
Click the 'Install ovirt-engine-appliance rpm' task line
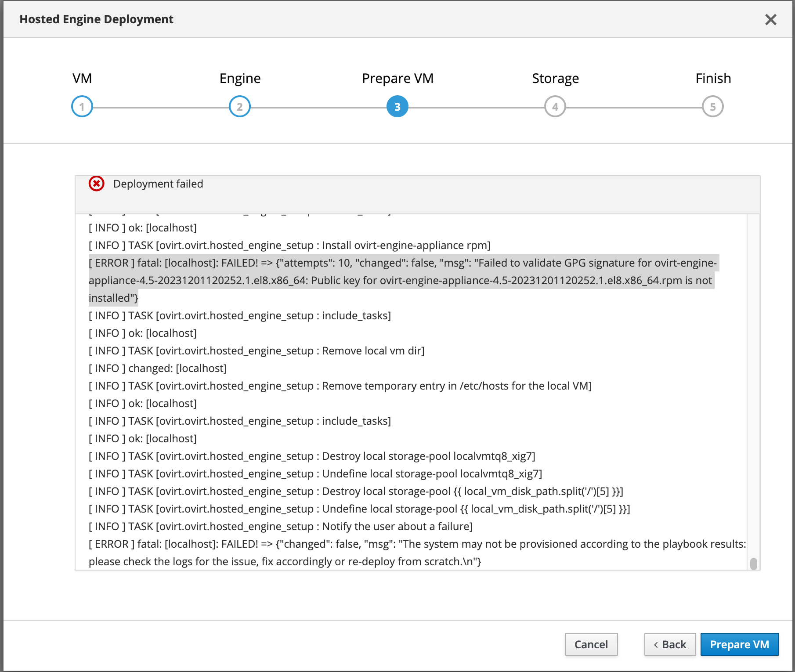(x=289, y=245)
